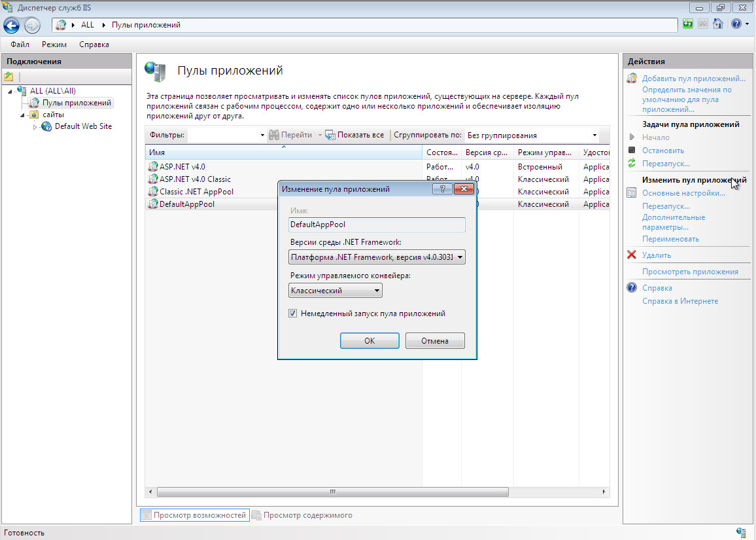Click the dialog help question mark button
Viewport: 756px width, 540px height.
(442, 189)
